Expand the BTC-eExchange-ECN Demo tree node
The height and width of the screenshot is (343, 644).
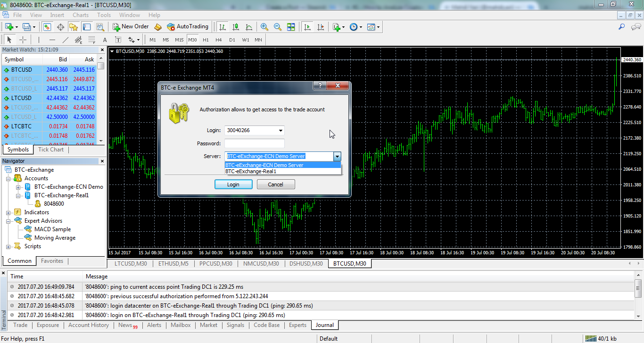[18, 187]
